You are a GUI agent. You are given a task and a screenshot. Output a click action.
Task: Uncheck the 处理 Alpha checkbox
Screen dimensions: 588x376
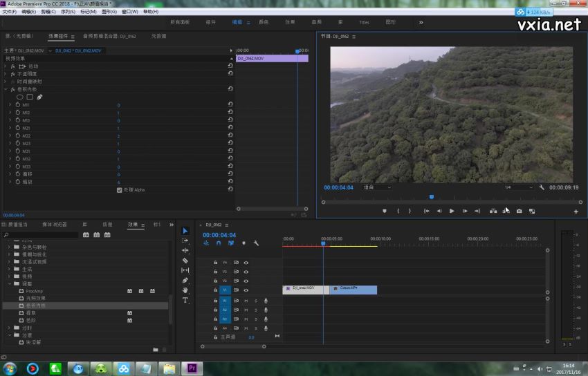120,189
